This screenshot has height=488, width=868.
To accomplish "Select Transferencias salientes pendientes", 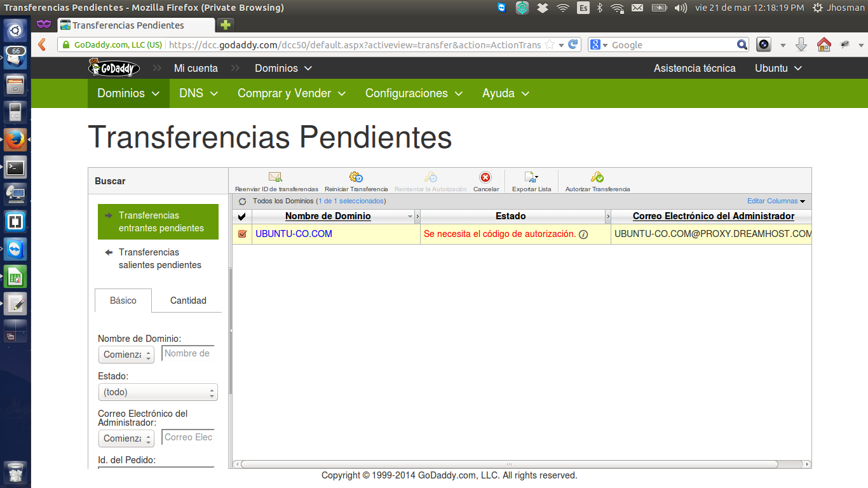I will tap(159, 259).
